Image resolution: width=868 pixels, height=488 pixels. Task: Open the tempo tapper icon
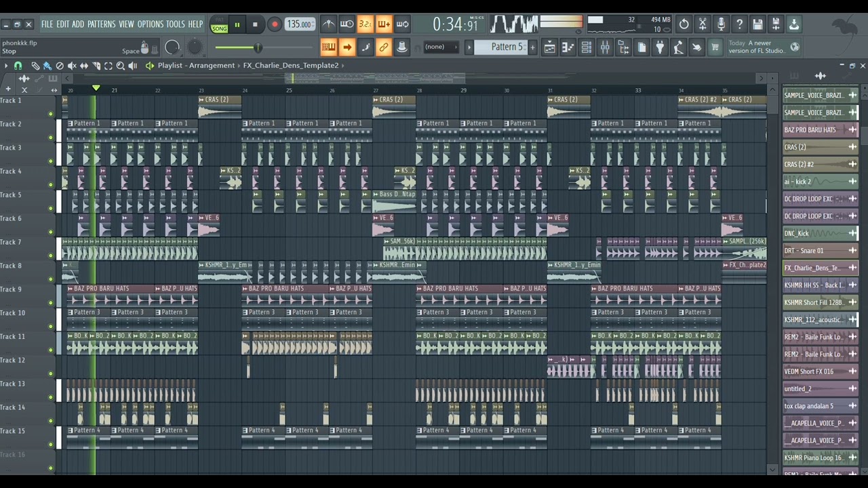pyautogui.click(x=678, y=47)
